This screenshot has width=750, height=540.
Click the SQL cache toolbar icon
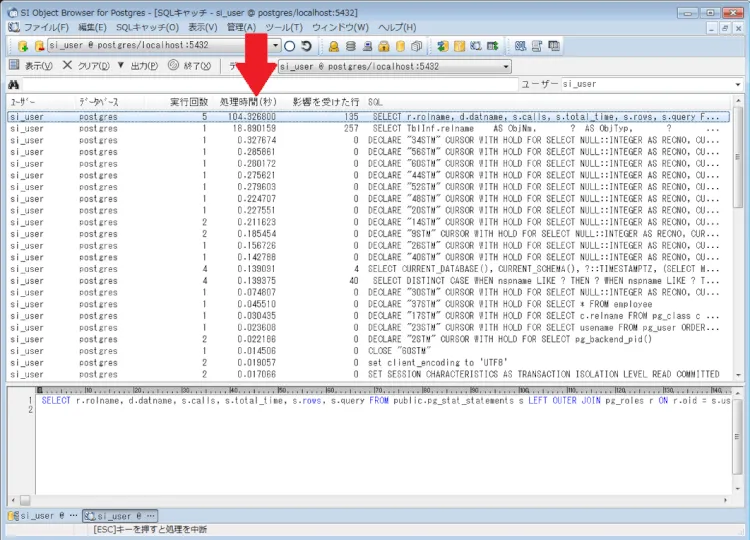pyautogui.click(x=476, y=46)
